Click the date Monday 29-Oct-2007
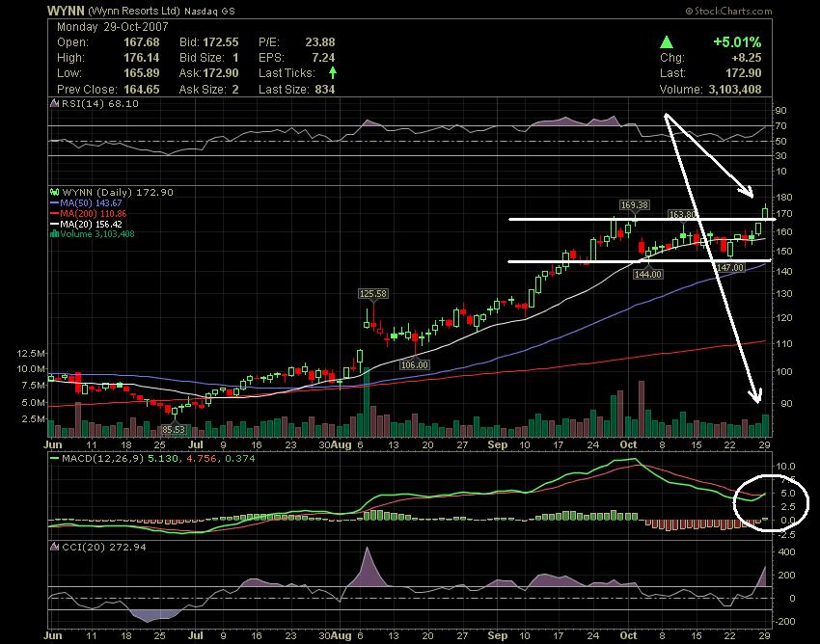 click(x=113, y=27)
